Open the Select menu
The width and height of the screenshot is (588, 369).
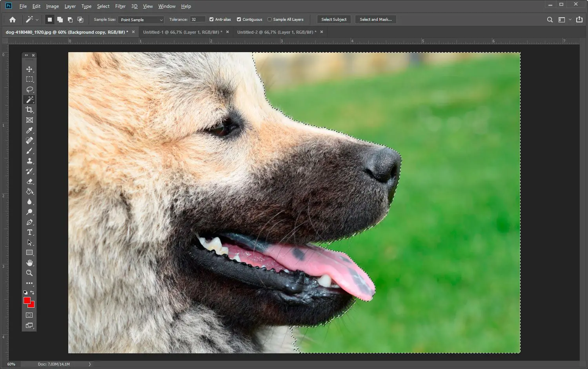[103, 6]
